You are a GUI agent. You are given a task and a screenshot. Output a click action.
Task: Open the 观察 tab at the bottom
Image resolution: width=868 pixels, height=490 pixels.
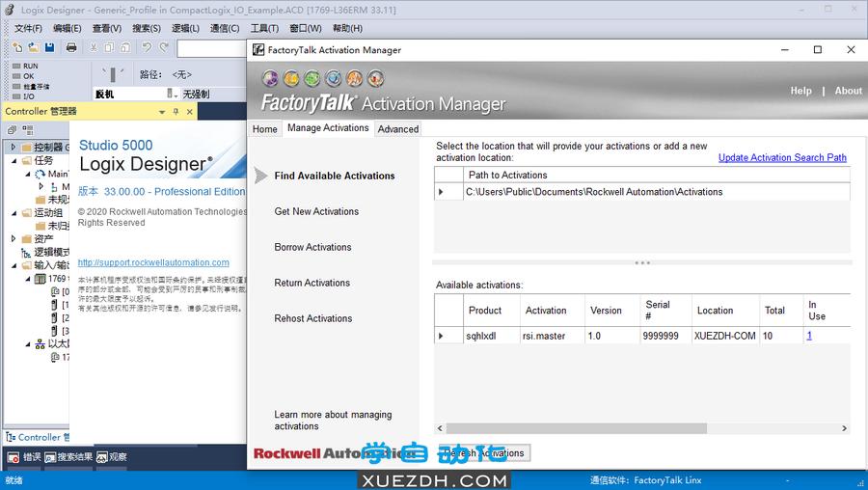(112, 457)
